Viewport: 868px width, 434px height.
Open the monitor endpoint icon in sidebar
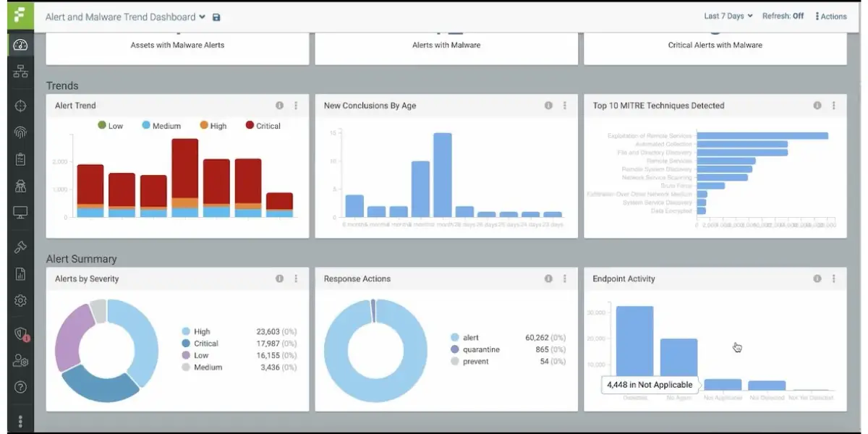point(20,213)
